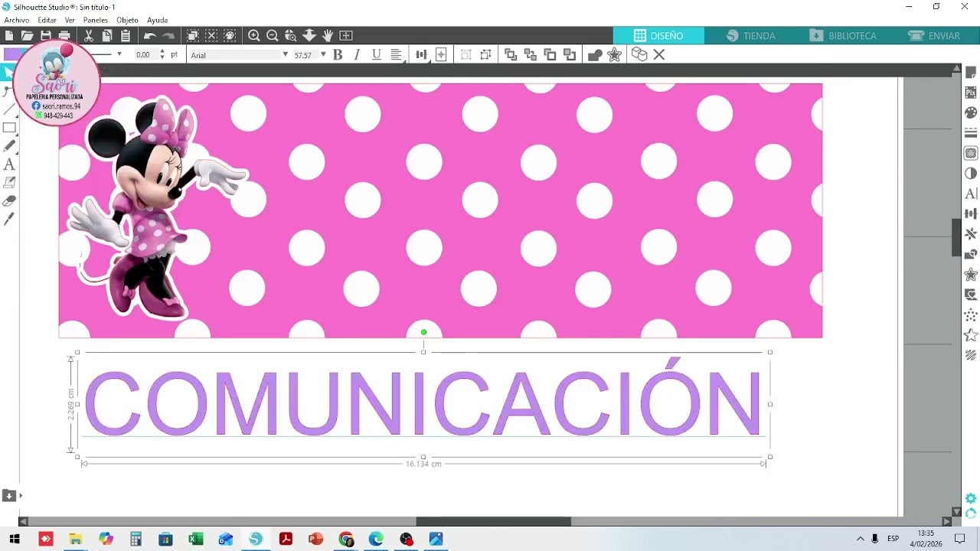980x551 pixels.
Task: Click the Select All icon
Action: point(193,35)
